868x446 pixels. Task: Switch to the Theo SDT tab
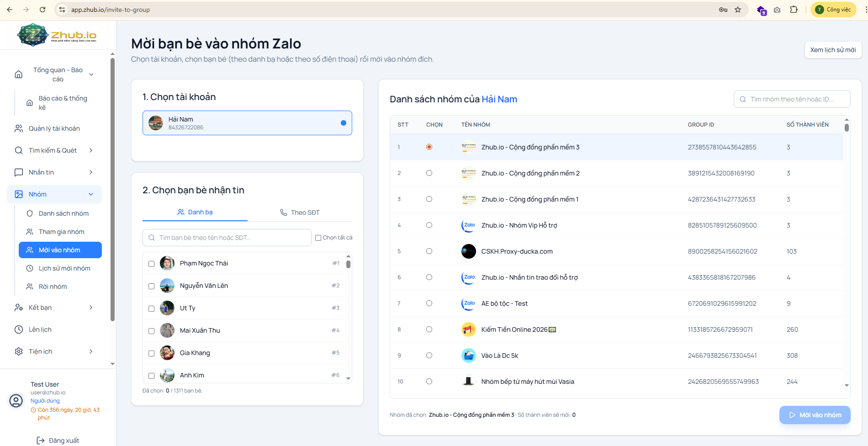tap(300, 212)
